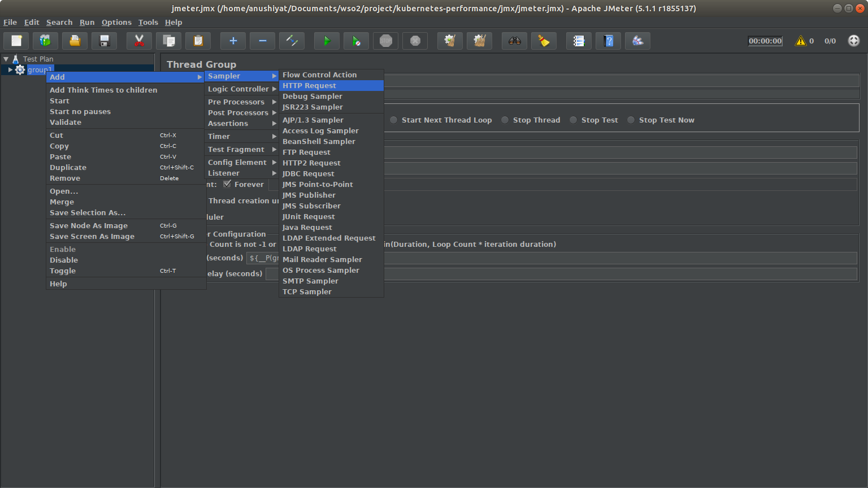The image size is (868, 488).
Task: Click the Open folder icon in toolbar
Action: click(x=75, y=41)
